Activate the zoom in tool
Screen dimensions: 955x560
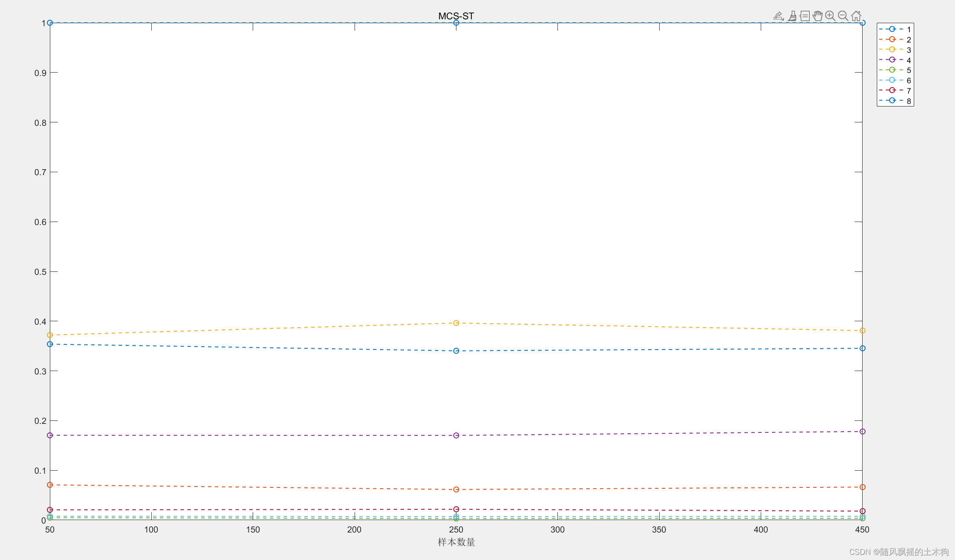830,16
